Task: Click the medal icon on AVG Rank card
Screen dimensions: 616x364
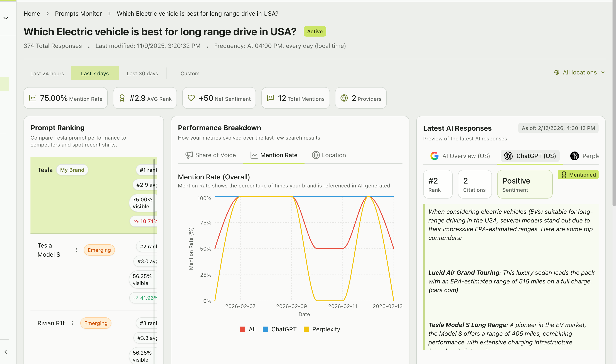Action: pos(122,98)
